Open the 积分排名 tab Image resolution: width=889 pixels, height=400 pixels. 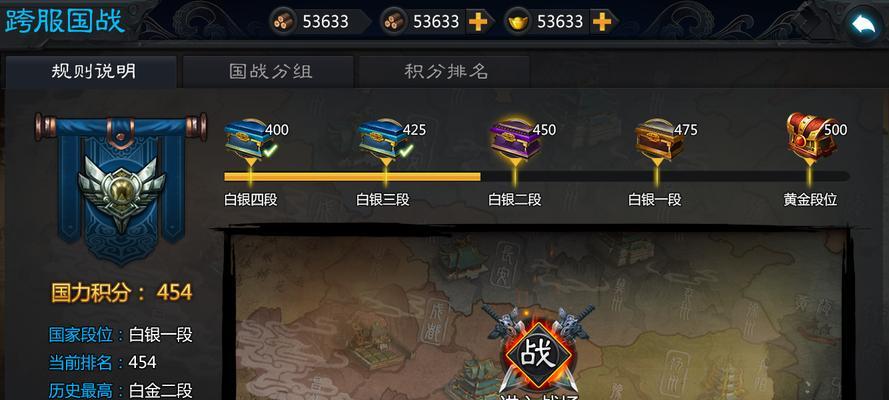pyautogui.click(x=445, y=71)
